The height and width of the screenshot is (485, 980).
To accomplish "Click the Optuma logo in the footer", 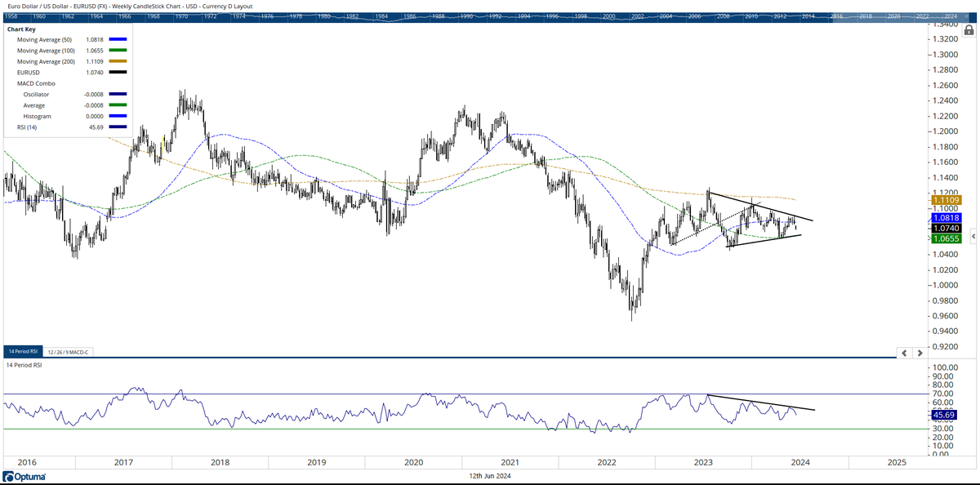I will 24,477.
